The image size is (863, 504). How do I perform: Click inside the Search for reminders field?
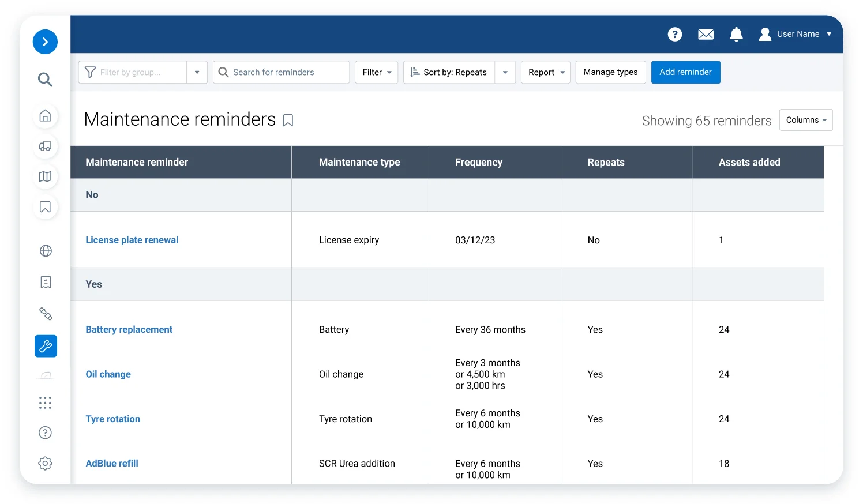[281, 72]
